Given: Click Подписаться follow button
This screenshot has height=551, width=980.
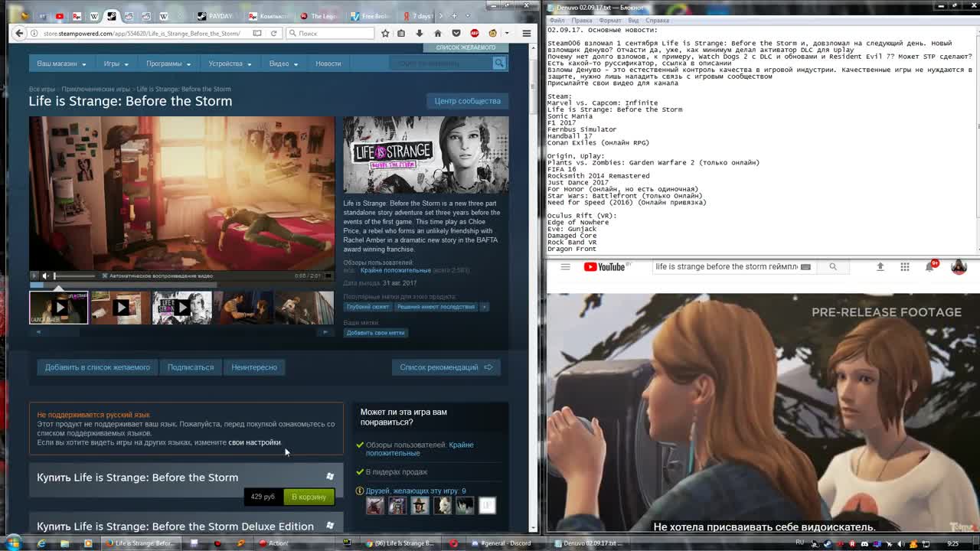Looking at the screenshot, I should click(191, 367).
